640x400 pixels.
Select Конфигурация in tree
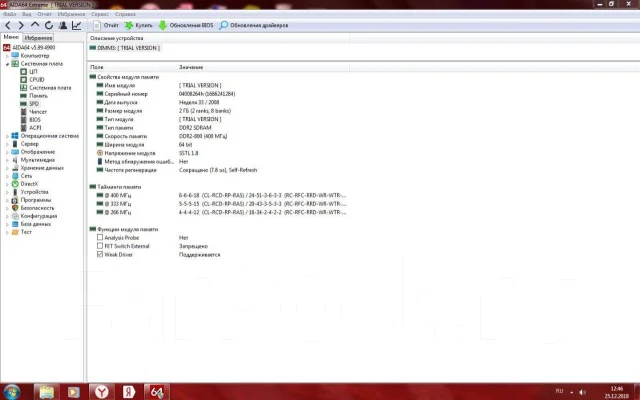(x=39, y=216)
